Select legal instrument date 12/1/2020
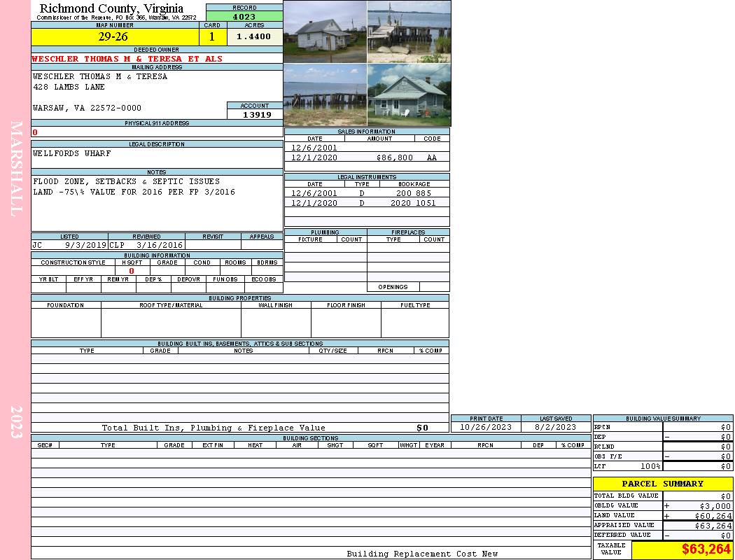The width and height of the screenshot is (735, 560). 314,203
